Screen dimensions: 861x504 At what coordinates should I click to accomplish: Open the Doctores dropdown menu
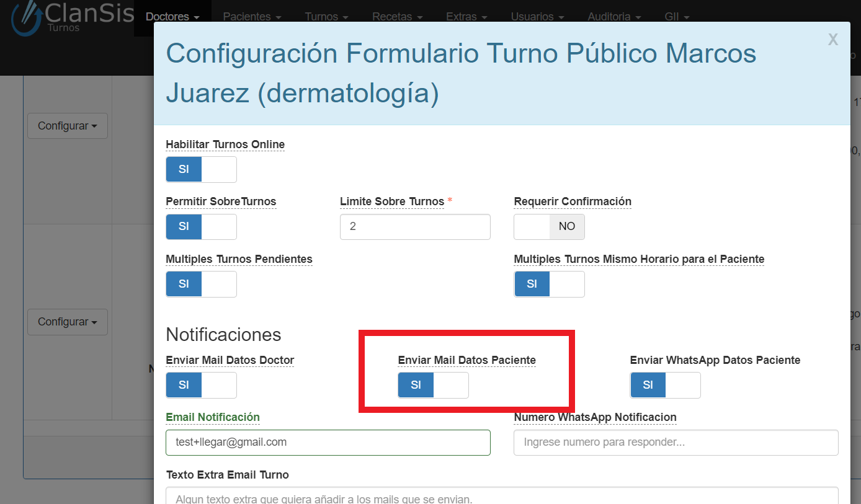(172, 17)
